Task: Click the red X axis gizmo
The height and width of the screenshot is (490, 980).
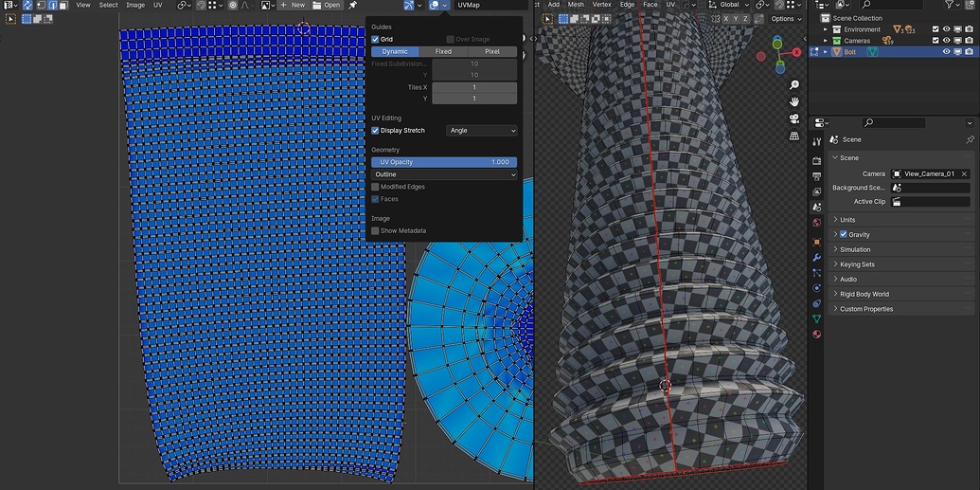Action: pyautogui.click(x=796, y=52)
